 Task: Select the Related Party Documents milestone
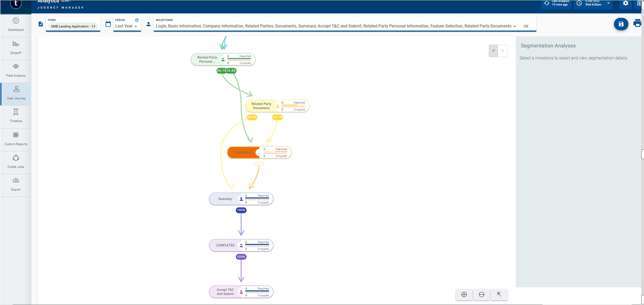[x=277, y=106]
